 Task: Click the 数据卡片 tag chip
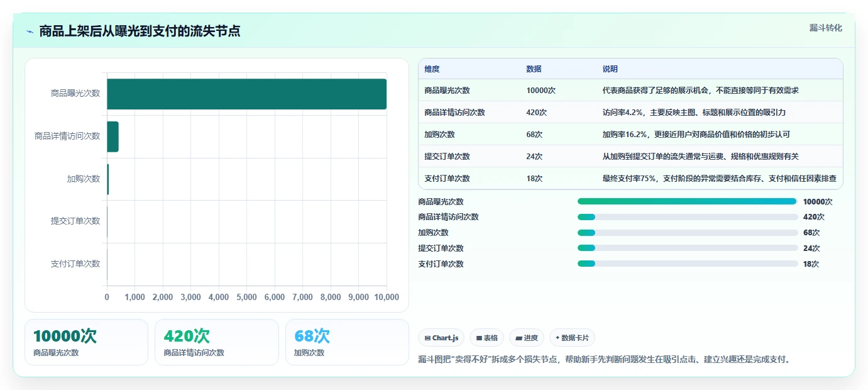click(572, 338)
